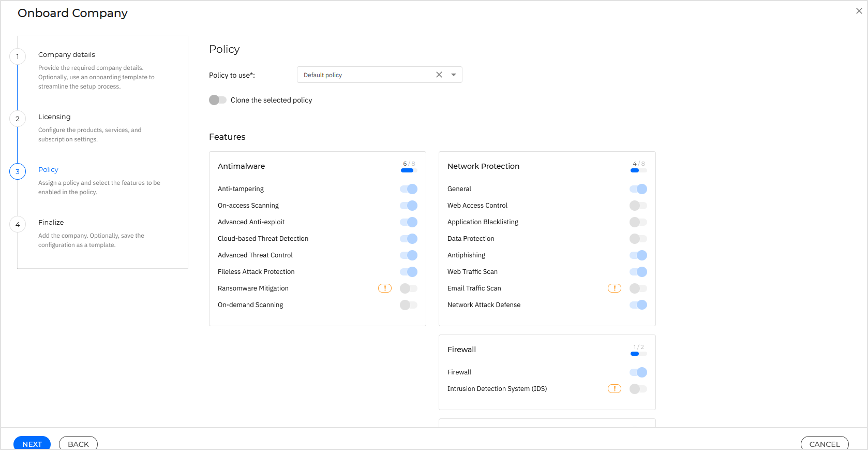The image size is (868, 450).
Task: Disable the Network Protection General toggle
Action: click(x=638, y=189)
